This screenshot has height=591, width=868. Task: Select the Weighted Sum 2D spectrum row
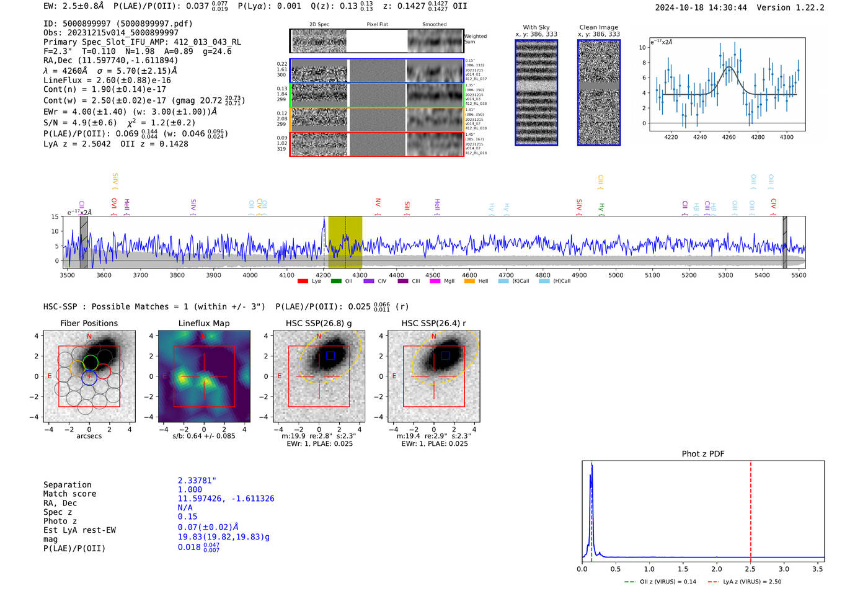(x=377, y=41)
